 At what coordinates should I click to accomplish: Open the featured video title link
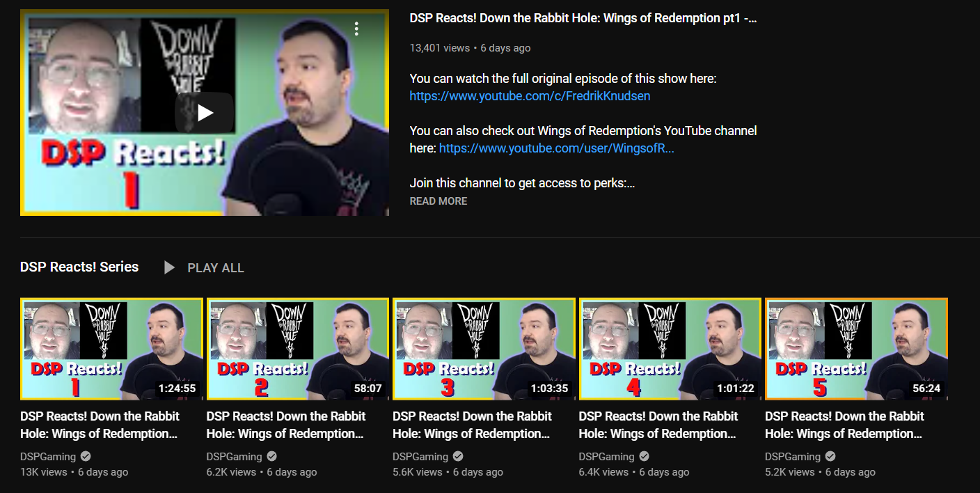tap(583, 19)
